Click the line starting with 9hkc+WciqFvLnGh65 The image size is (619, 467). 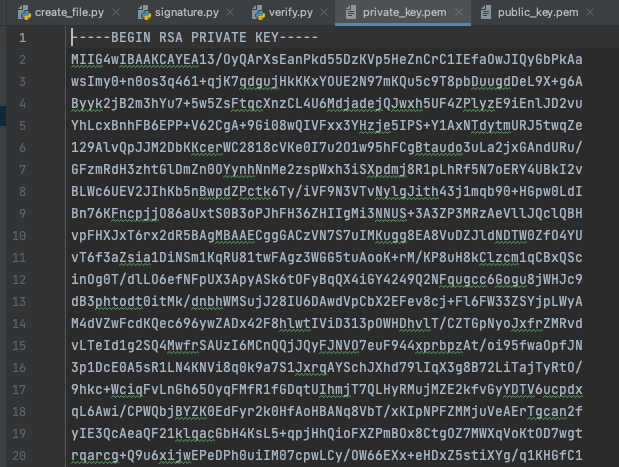click(x=326, y=390)
